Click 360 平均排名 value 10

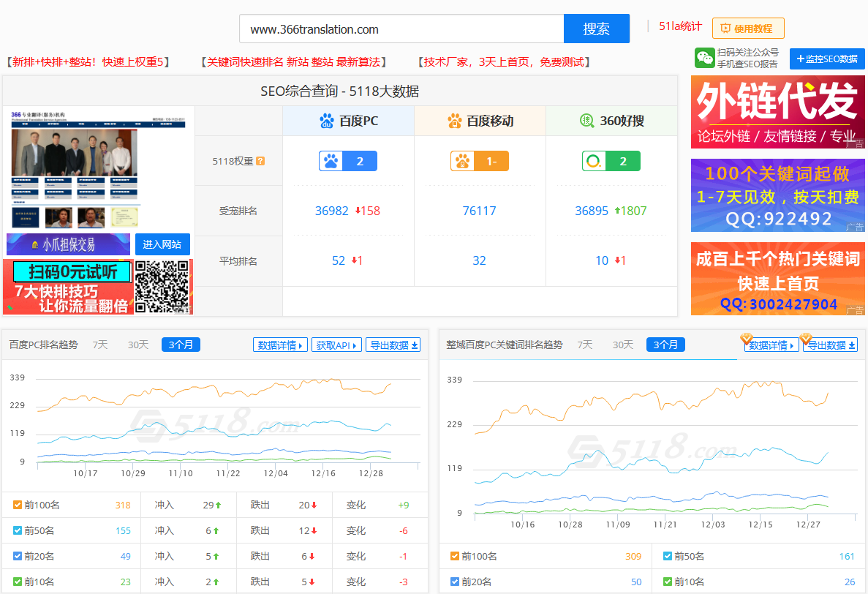click(602, 260)
